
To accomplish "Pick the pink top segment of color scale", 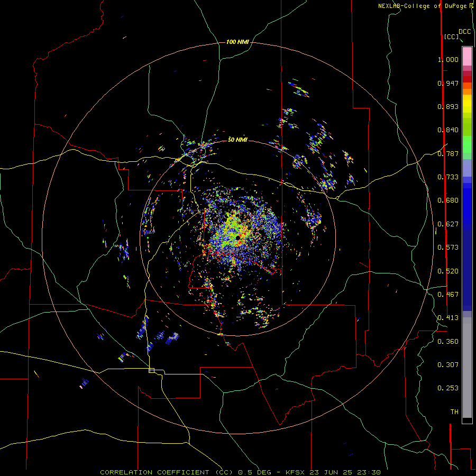I will (467, 57).
